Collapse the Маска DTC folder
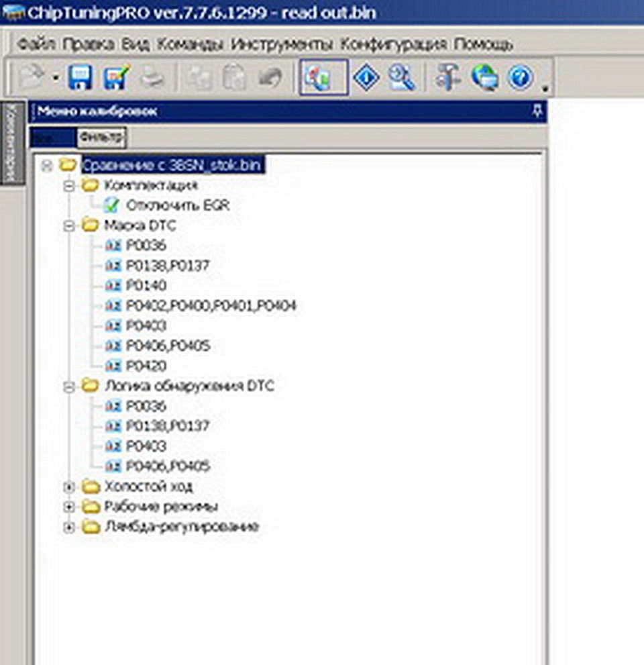The width and height of the screenshot is (644, 665). 68,226
